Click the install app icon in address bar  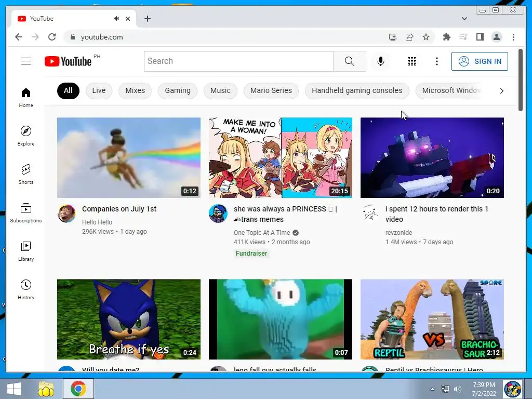(x=393, y=37)
